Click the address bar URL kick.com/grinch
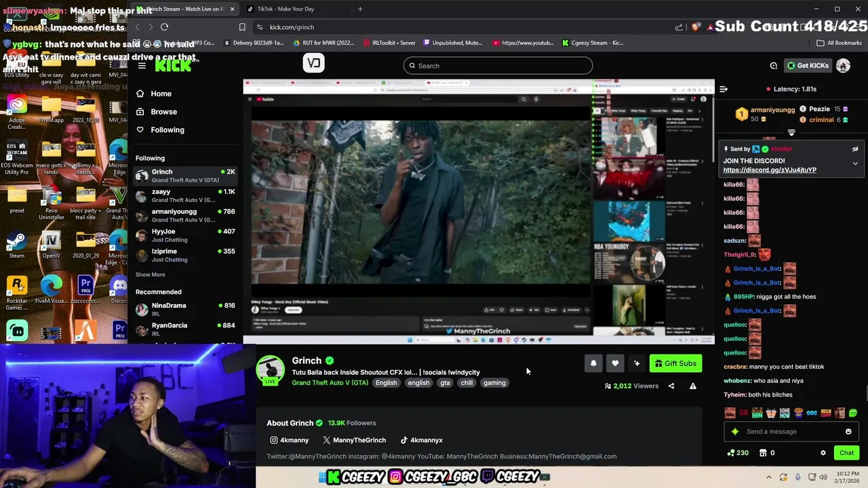868x488 pixels. point(292,27)
